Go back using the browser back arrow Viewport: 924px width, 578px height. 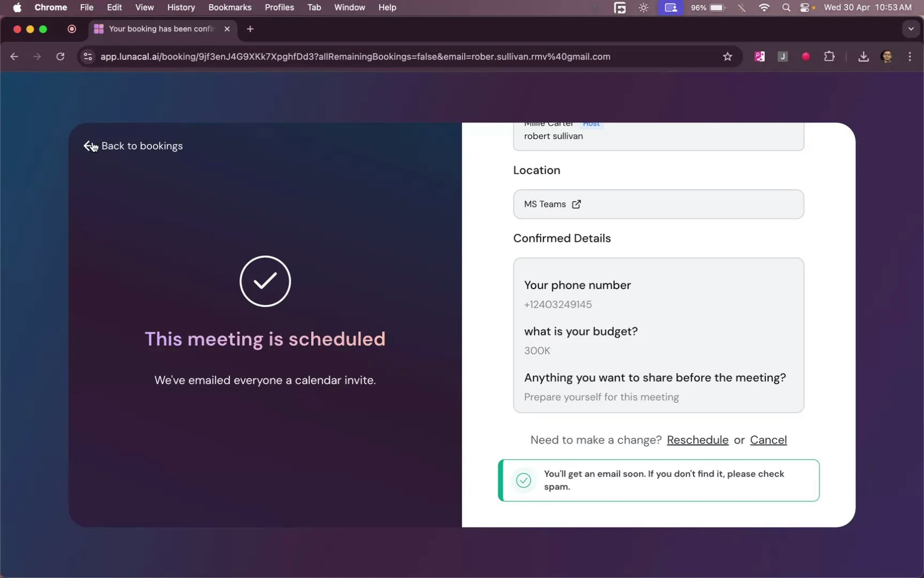(x=14, y=57)
